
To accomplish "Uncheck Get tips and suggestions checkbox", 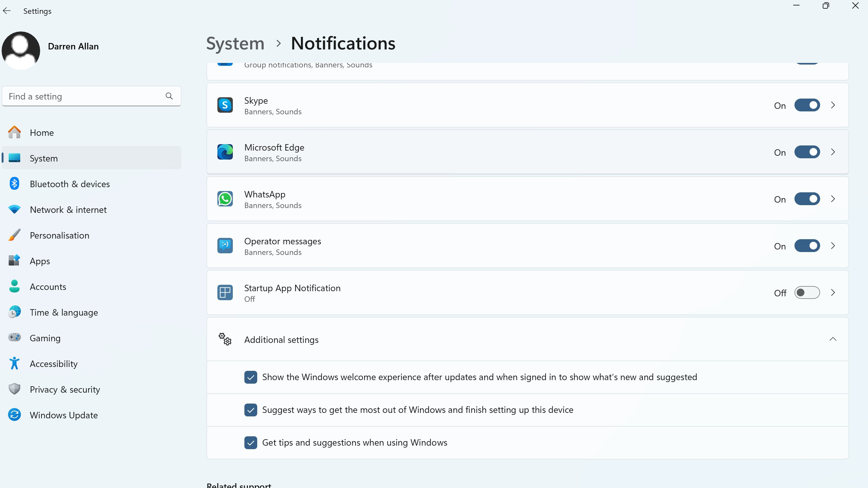I will pyautogui.click(x=250, y=443).
